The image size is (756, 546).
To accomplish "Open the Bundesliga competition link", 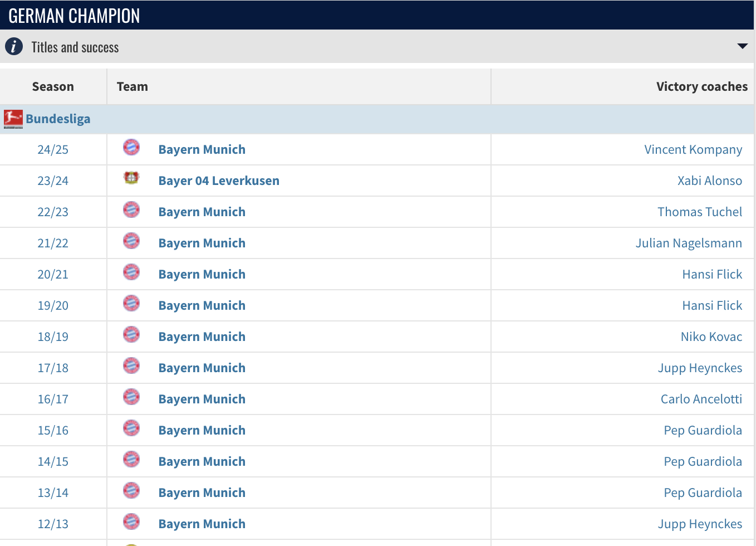I will (x=58, y=119).
